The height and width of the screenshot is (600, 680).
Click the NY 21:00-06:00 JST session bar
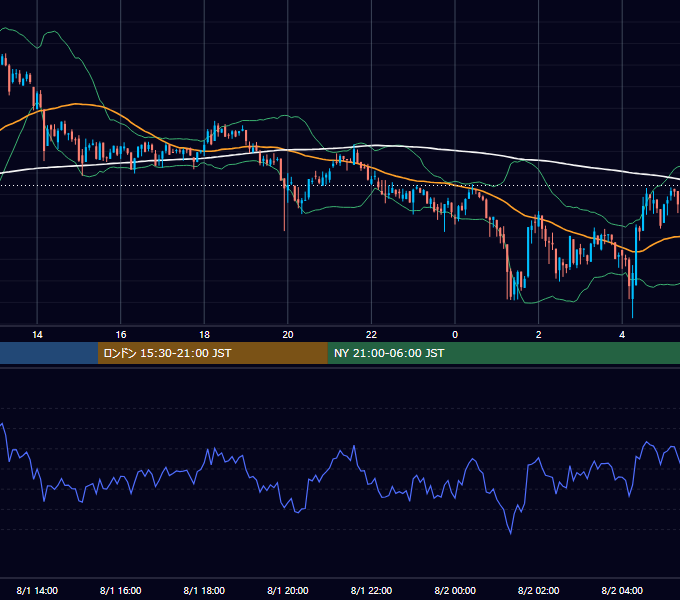(503, 353)
